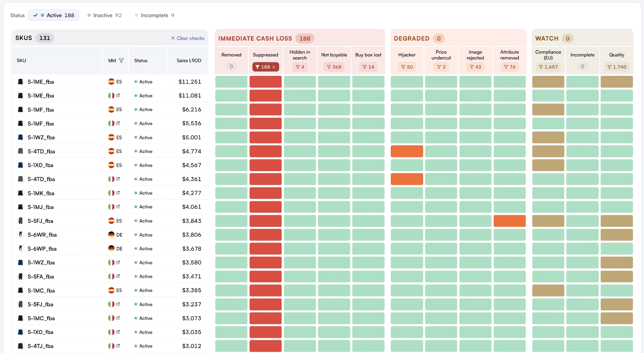Image resolution: width=644 pixels, height=353 pixels.
Task: Select the orange Hijacker cell for S-4TD_fba IT
Action: click(407, 179)
